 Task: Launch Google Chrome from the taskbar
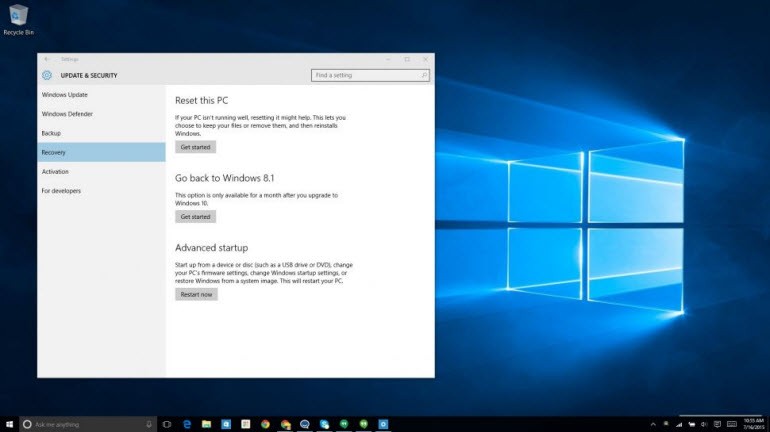coord(265,424)
